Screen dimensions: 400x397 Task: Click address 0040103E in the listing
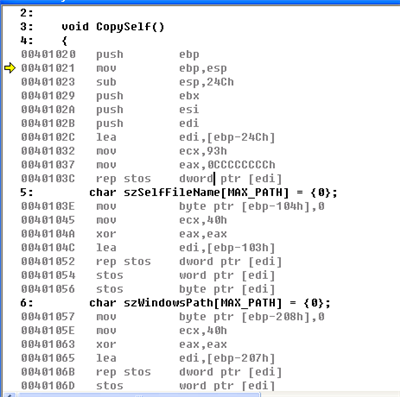(x=48, y=206)
